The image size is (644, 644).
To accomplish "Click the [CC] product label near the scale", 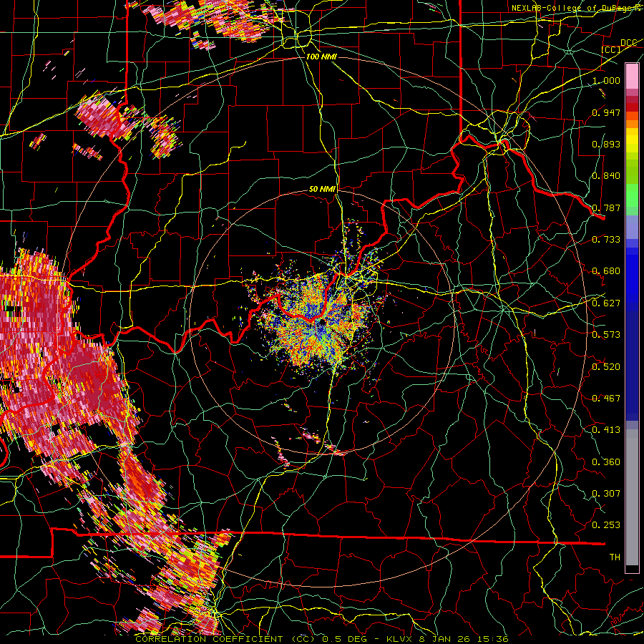I will [611, 49].
